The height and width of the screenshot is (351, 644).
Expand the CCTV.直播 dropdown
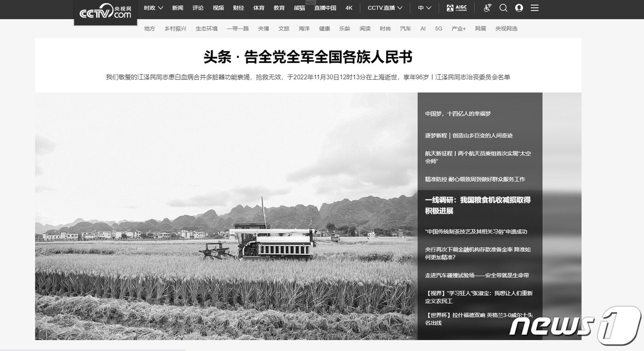tap(385, 8)
